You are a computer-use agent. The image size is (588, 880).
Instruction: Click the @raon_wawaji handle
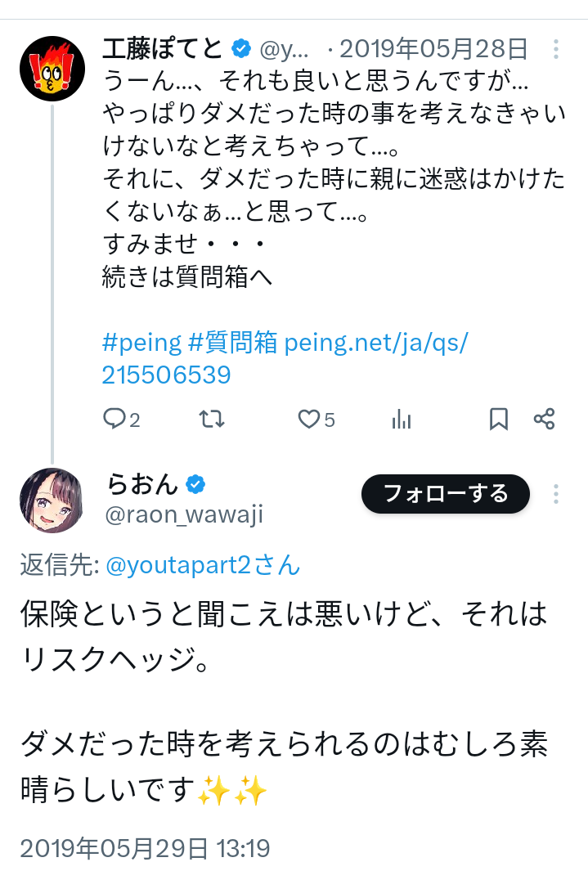click(184, 514)
